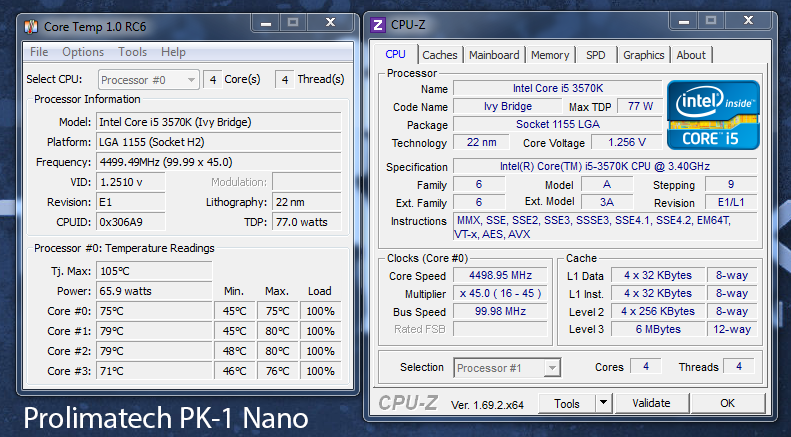Switch to the Mainboard tab

click(x=494, y=55)
